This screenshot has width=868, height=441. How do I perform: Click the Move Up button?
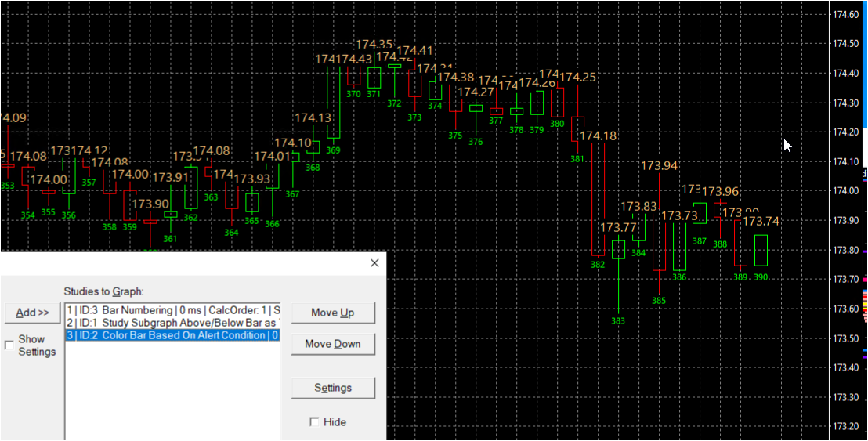(x=333, y=313)
